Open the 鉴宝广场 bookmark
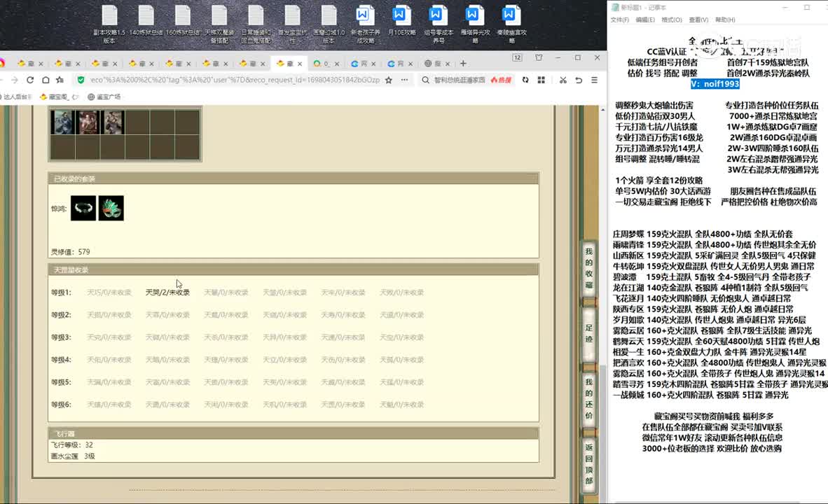 (104, 97)
